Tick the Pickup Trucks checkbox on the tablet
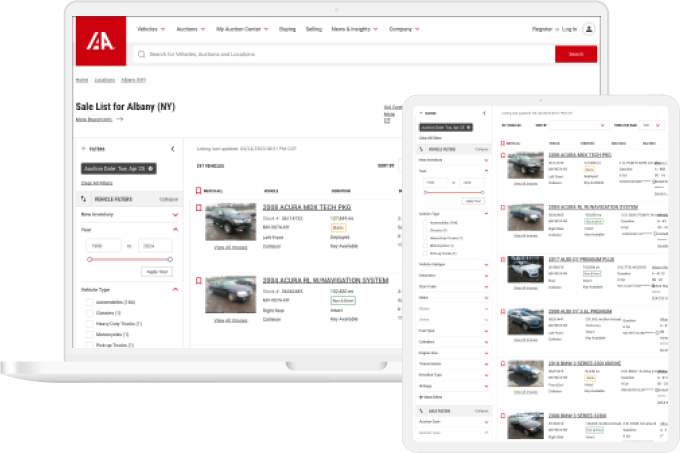680x453 pixels. 425,253
